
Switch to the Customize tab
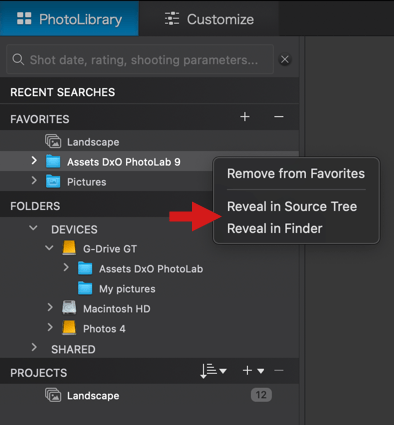coord(209,19)
